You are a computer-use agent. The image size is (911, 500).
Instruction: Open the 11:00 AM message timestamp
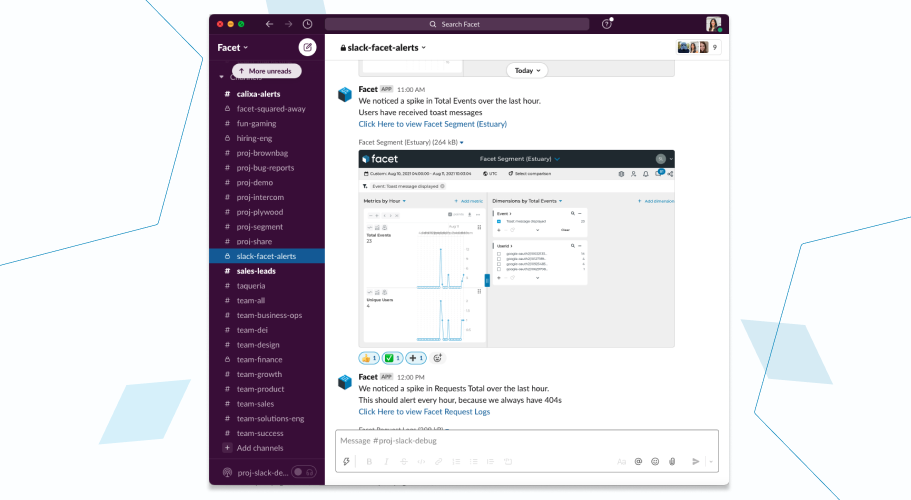(411, 89)
